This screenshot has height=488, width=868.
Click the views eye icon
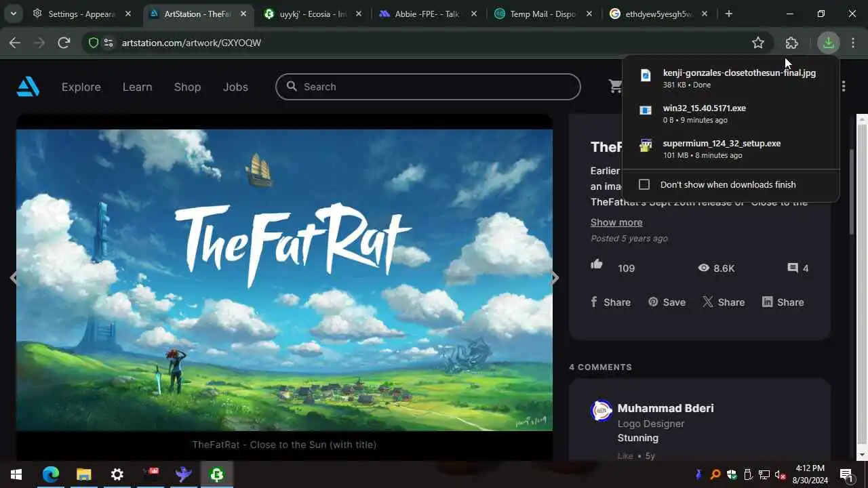pos(704,268)
